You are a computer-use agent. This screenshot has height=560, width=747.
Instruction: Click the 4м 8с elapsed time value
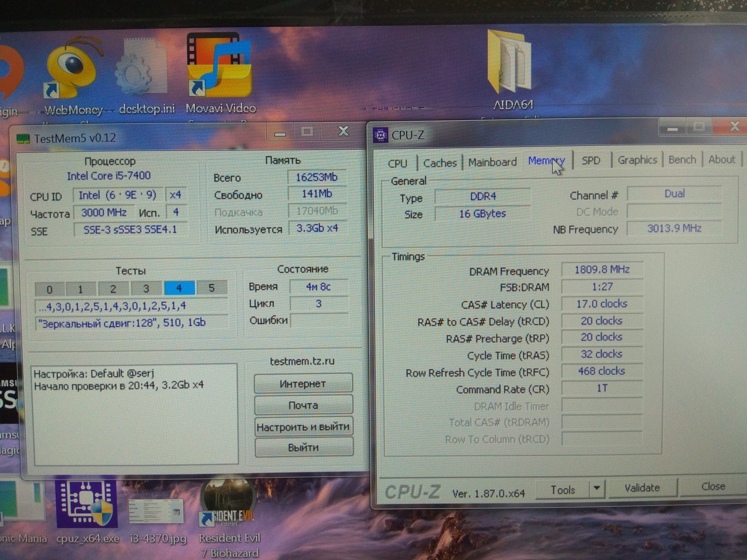[318, 287]
